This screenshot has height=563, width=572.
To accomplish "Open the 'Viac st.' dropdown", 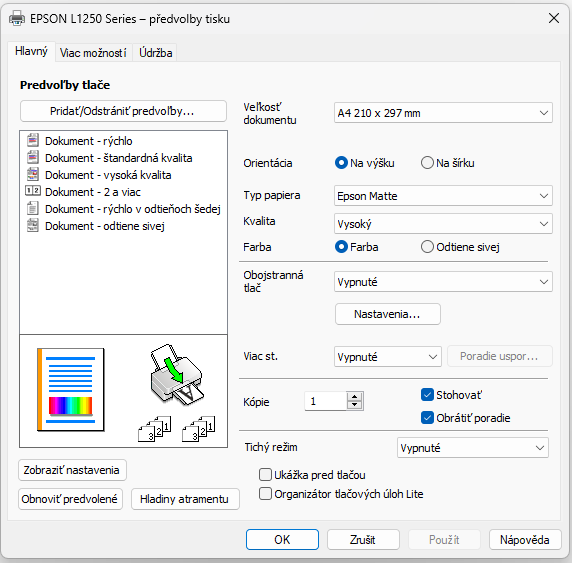I will [388, 356].
